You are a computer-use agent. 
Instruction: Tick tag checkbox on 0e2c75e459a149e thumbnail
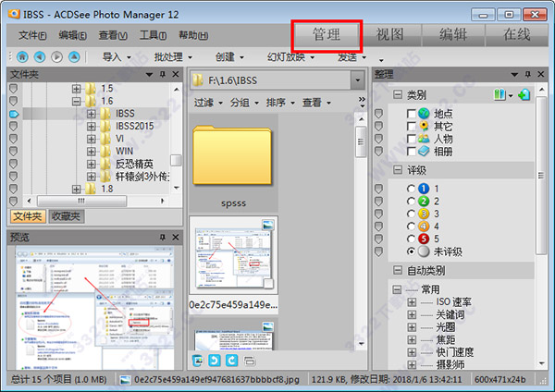click(x=268, y=284)
